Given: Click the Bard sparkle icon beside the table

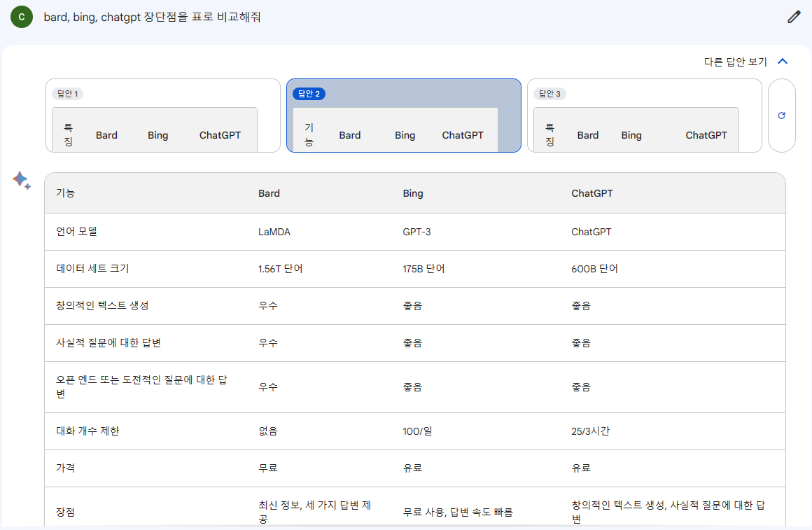Looking at the screenshot, I should 21,181.
